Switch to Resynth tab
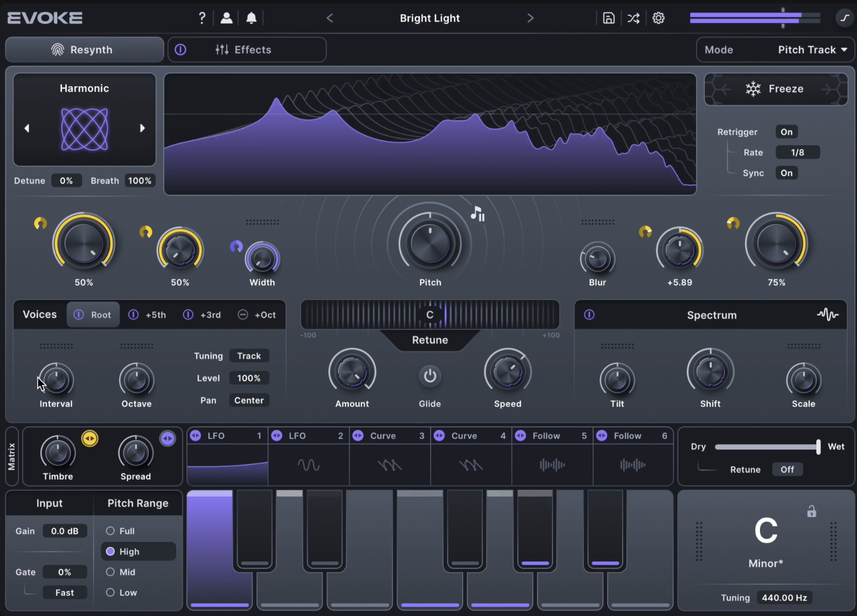The width and height of the screenshot is (857, 616). [85, 50]
